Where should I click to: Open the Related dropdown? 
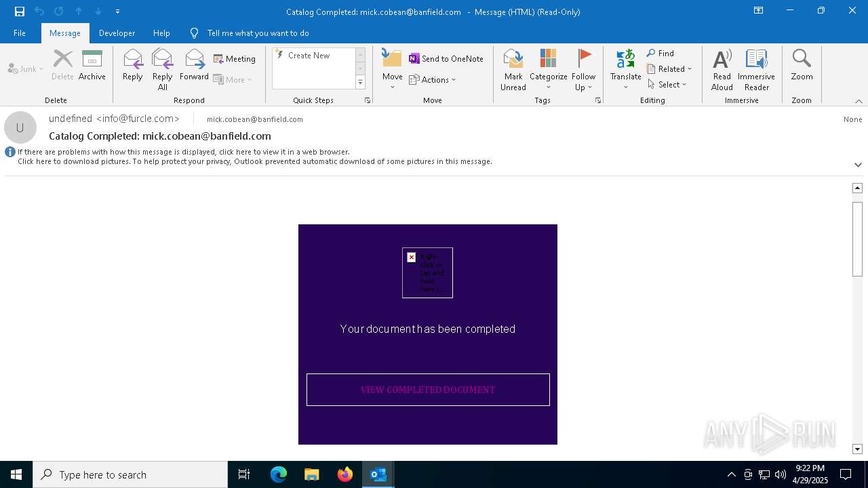[x=669, y=68]
